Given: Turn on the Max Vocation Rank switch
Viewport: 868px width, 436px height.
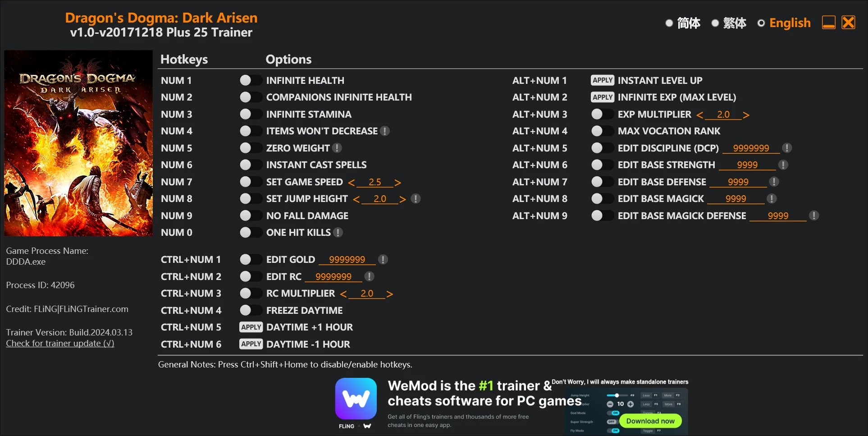Looking at the screenshot, I should (602, 131).
